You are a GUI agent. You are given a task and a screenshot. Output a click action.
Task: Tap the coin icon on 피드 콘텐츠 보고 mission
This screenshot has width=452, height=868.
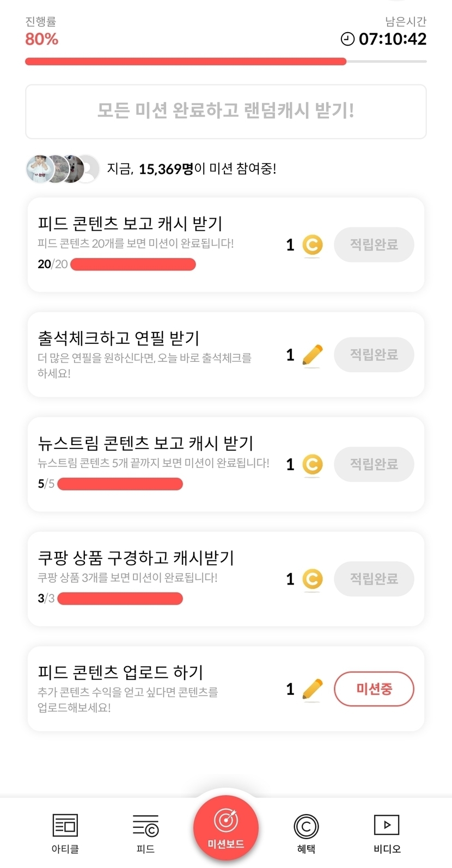313,245
